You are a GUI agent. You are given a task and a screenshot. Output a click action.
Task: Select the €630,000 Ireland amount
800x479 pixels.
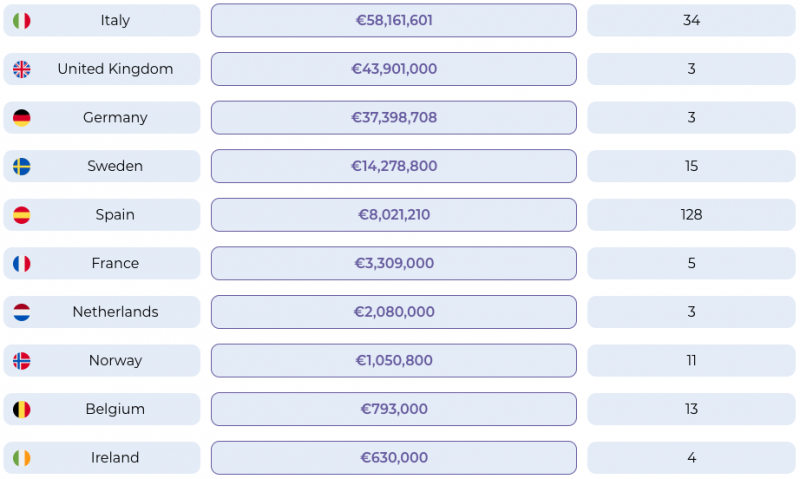[393, 458]
